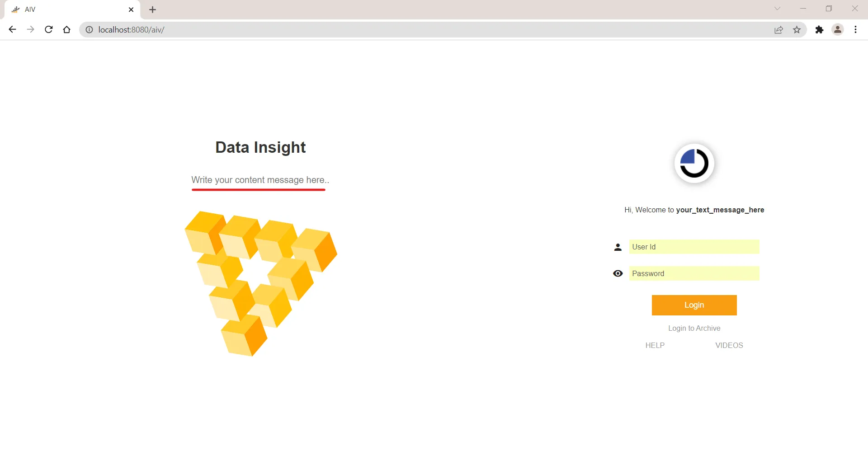This screenshot has height=460, width=868.
Task: Click the site information icon in address bar
Action: tap(90, 29)
